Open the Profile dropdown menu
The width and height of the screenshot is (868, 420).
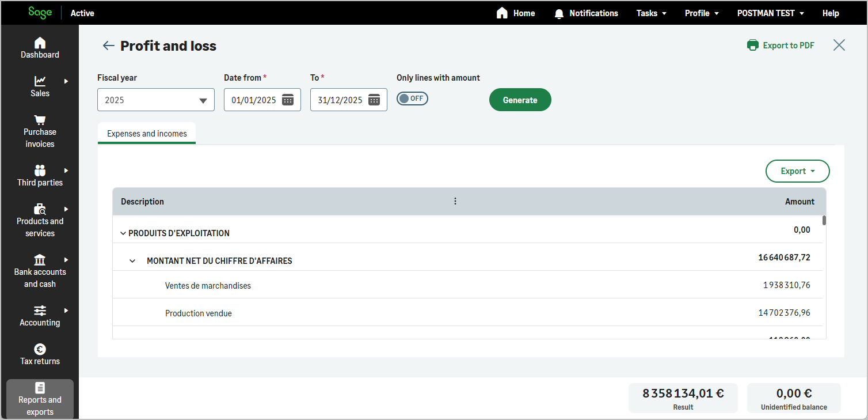click(702, 13)
